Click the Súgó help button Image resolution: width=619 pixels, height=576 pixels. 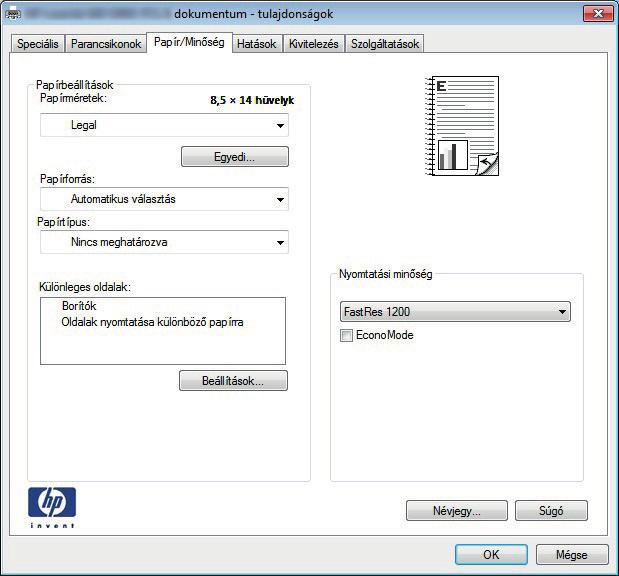tap(551, 510)
